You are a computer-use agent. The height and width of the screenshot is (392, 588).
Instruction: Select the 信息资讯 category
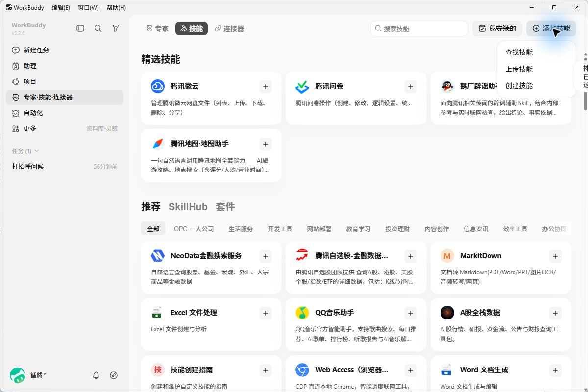(476, 229)
